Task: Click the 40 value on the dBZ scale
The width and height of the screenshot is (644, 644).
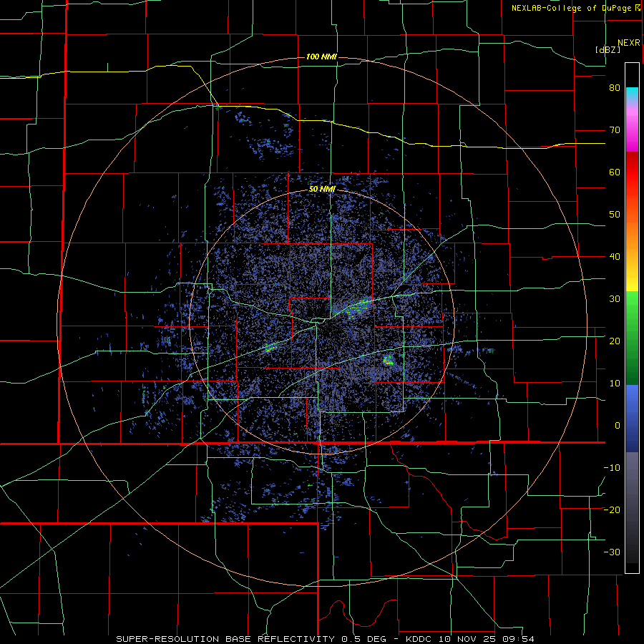Action: coord(615,257)
